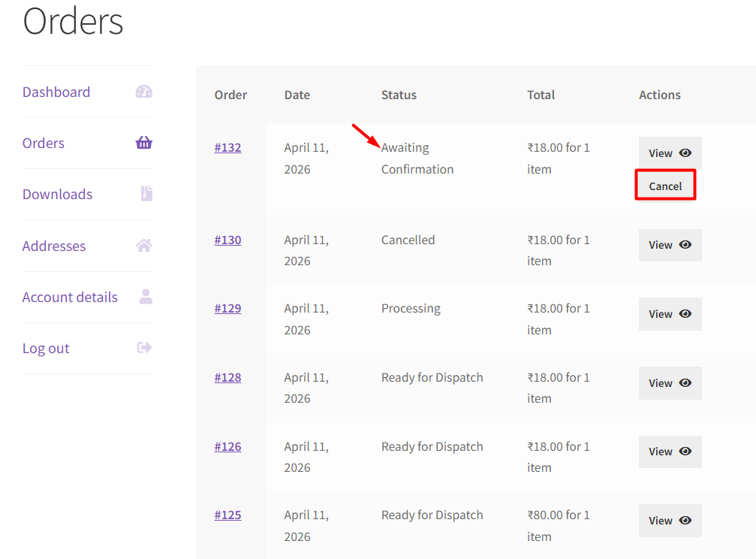This screenshot has width=756, height=559.
Task: Click the eye icon for order #130
Action: tap(685, 245)
